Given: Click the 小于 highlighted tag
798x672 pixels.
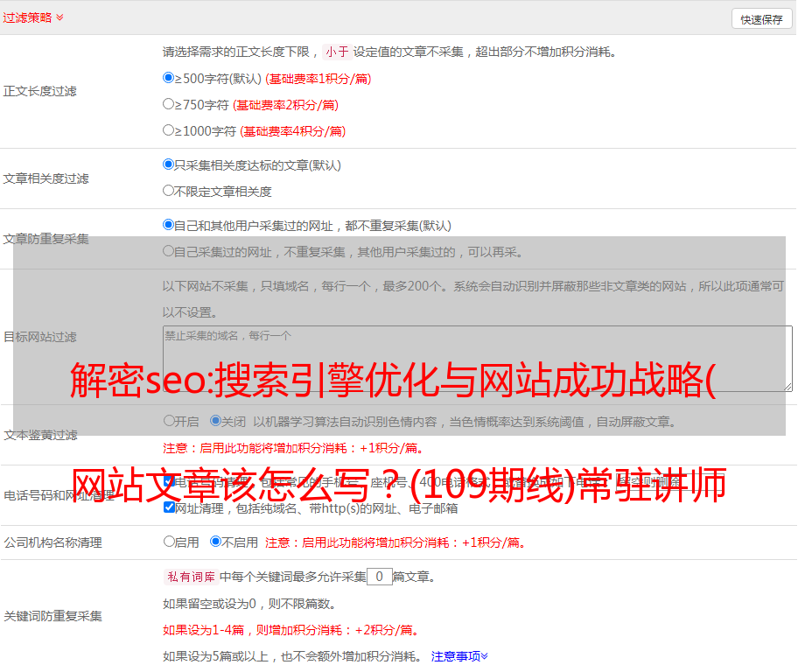Looking at the screenshot, I should 338,52.
